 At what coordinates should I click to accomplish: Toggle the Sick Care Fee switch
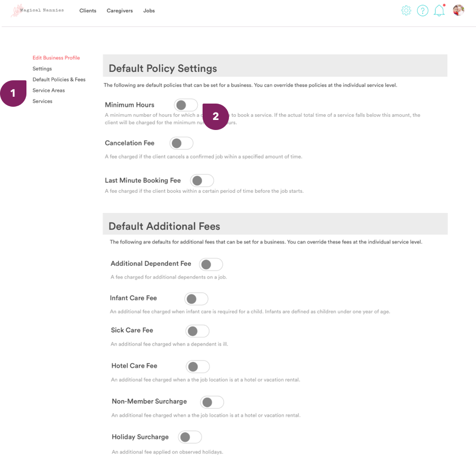pyautogui.click(x=197, y=331)
